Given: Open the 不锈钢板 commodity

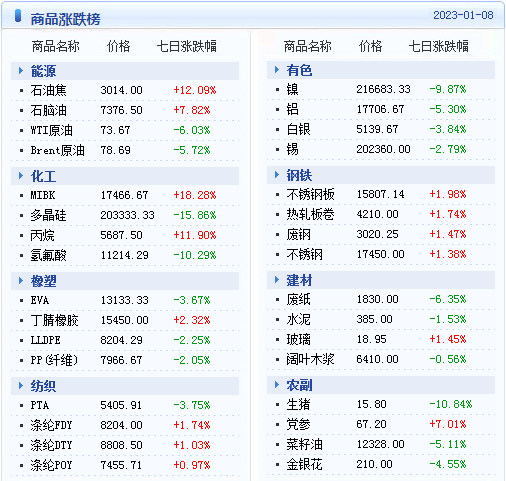Looking at the screenshot, I should 310,194.
